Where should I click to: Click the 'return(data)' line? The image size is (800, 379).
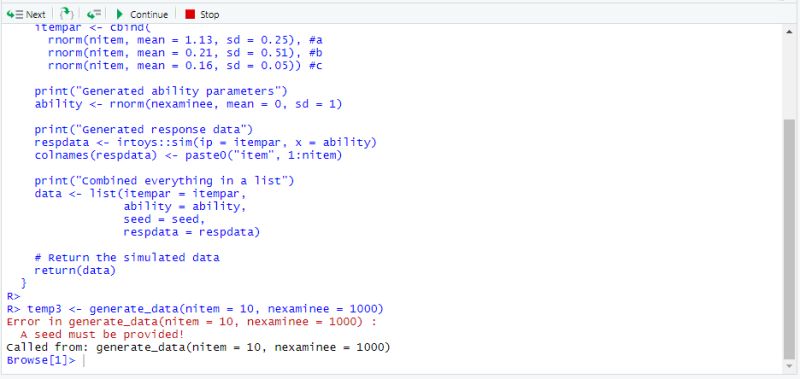[75, 270]
